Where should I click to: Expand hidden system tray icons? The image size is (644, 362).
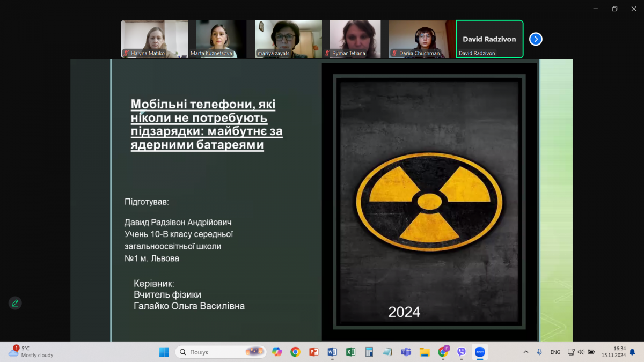coord(525,352)
